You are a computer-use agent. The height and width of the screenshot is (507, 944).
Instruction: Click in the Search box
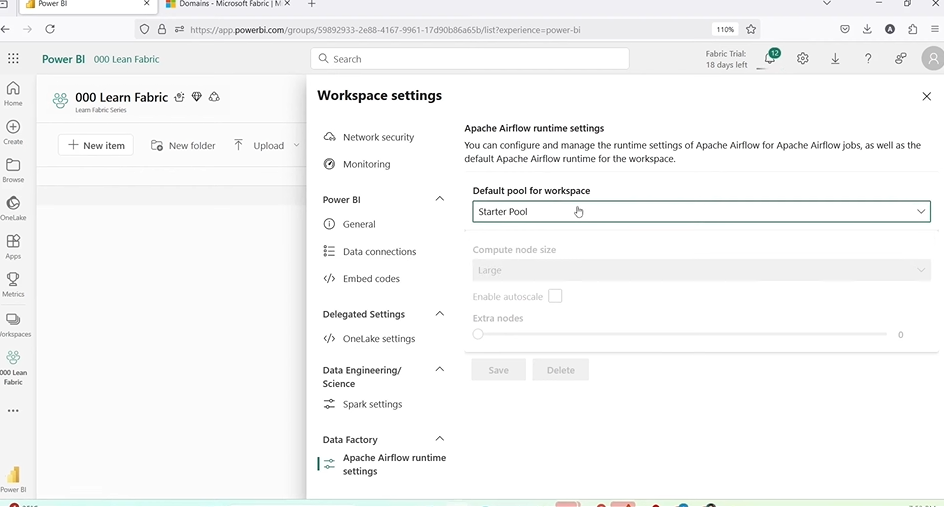[470, 58]
